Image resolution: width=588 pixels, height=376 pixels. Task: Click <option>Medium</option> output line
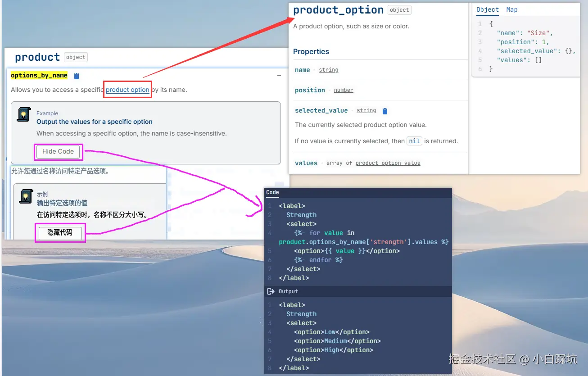pyautogui.click(x=337, y=341)
